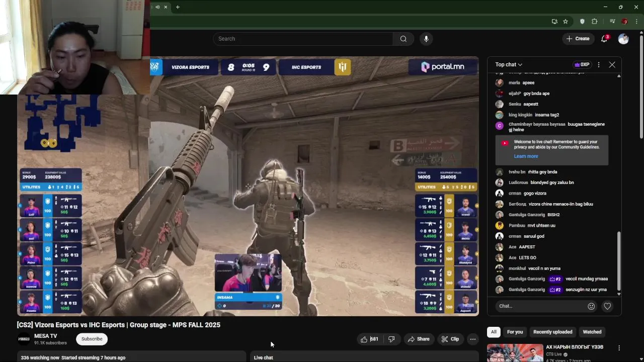The image size is (644, 362).
Task: Bookmark this tab with the star icon
Action: (566, 22)
